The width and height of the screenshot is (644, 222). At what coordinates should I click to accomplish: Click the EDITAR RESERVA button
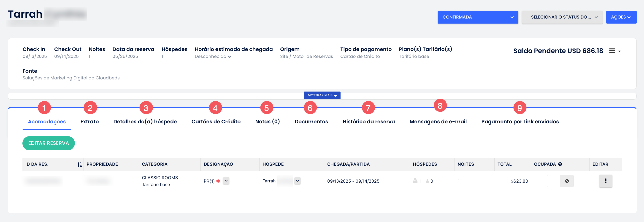click(x=49, y=143)
